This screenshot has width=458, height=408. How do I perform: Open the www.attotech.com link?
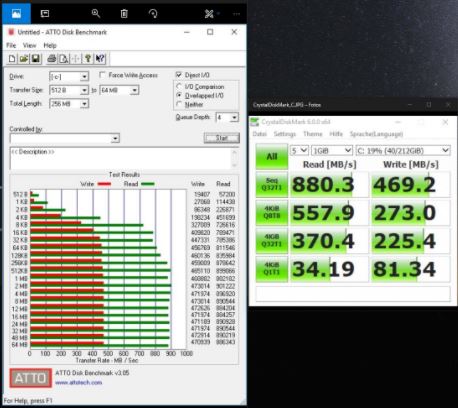[x=79, y=383]
